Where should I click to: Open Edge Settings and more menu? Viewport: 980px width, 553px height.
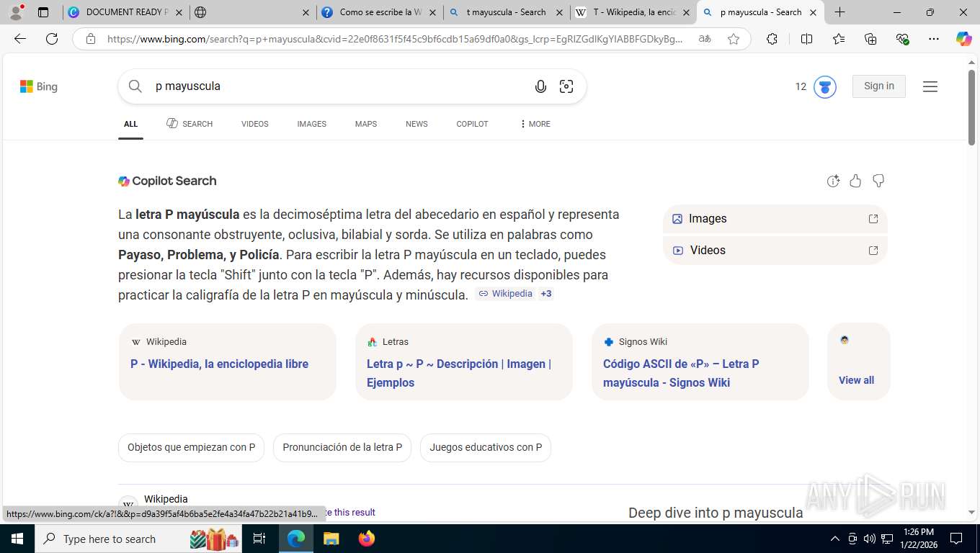pyautogui.click(x=934, y=39)
